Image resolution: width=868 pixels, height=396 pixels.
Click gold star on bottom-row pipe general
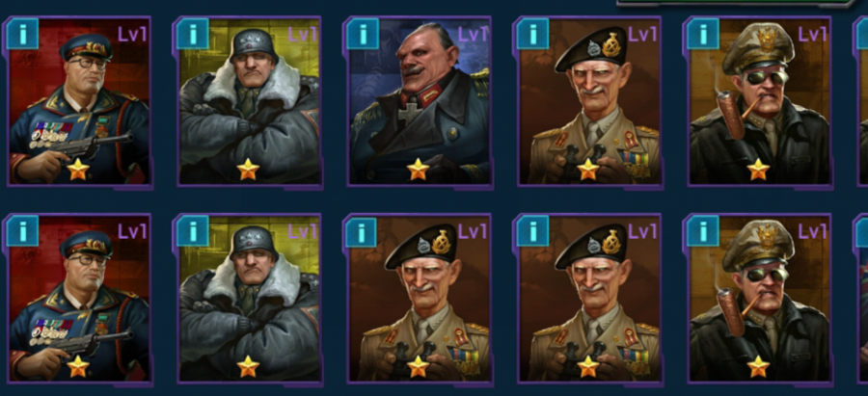758,366
